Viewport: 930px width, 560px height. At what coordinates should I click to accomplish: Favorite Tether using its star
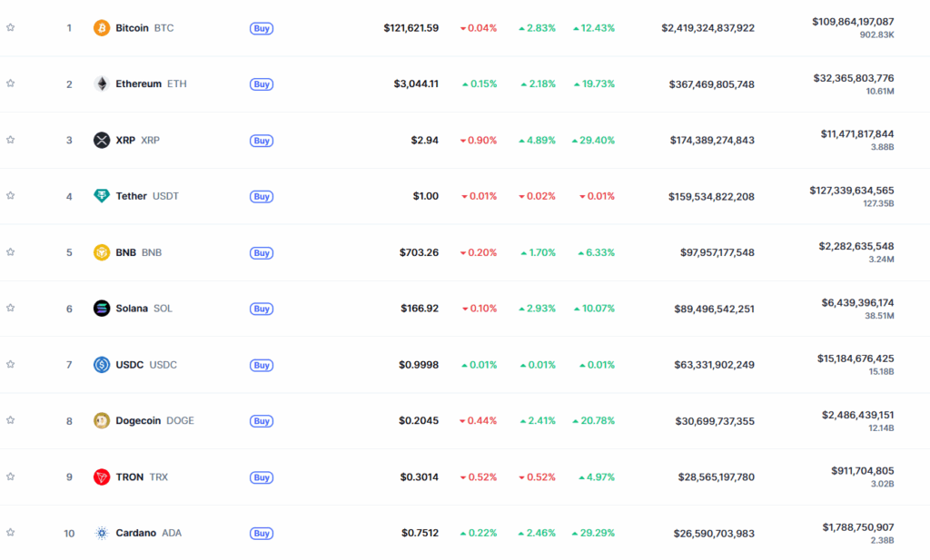[x=10, y=195]
